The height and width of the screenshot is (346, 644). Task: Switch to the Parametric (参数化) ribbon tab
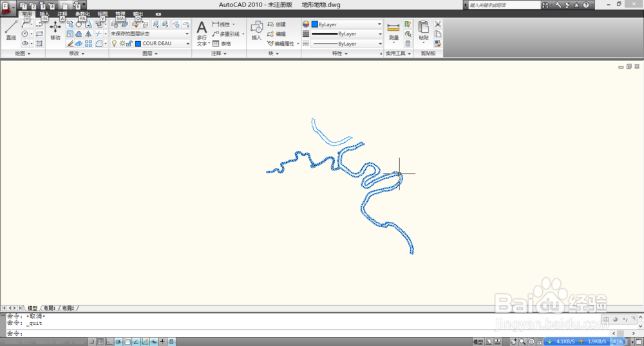tap(82, 14)
